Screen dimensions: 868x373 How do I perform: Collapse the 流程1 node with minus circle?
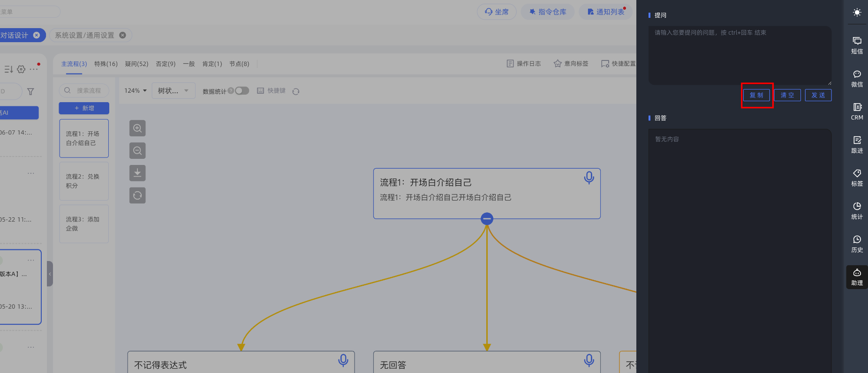click(487, 218)
